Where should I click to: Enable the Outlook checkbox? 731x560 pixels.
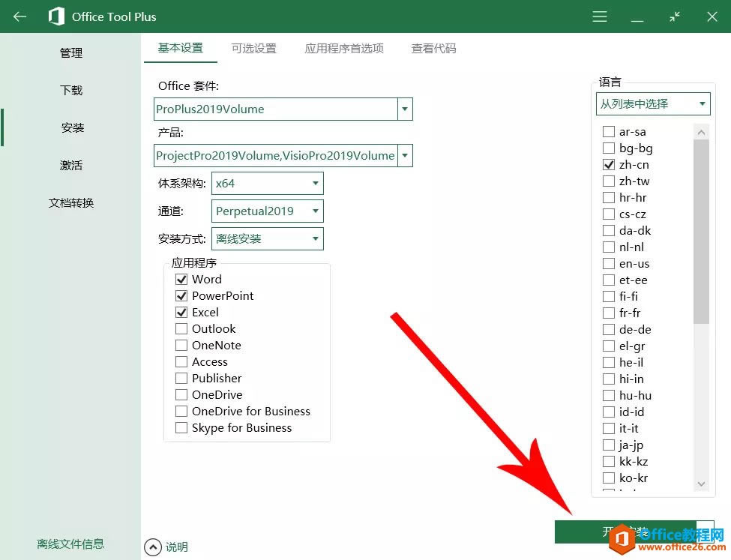pyautogui.click(x=181, y=328)
